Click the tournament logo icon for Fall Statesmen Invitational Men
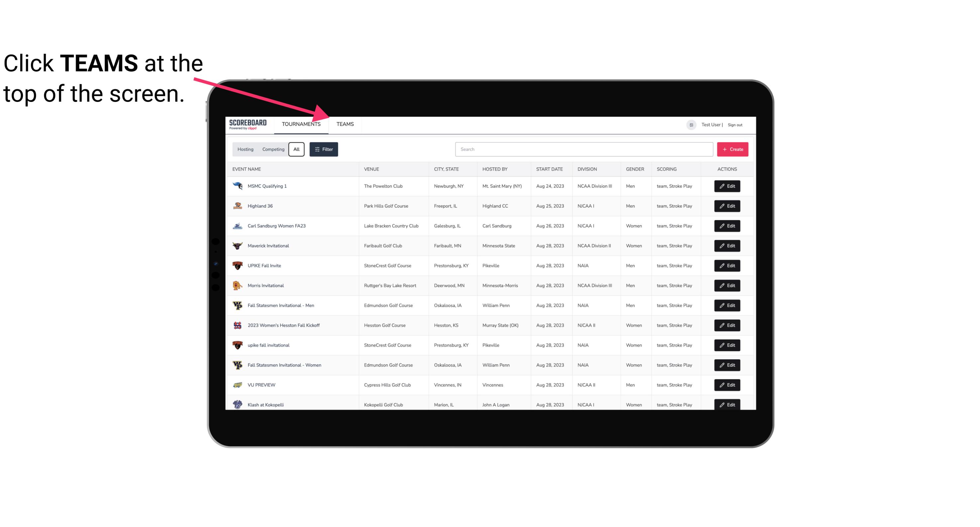The width and height of the screenshot is (980, 527). coord(237,305)
